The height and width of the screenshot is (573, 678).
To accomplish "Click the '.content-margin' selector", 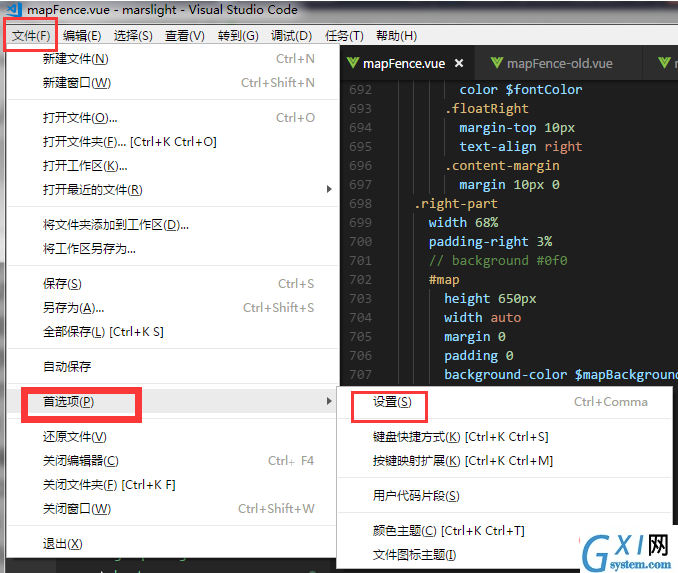I will point(502,166).
